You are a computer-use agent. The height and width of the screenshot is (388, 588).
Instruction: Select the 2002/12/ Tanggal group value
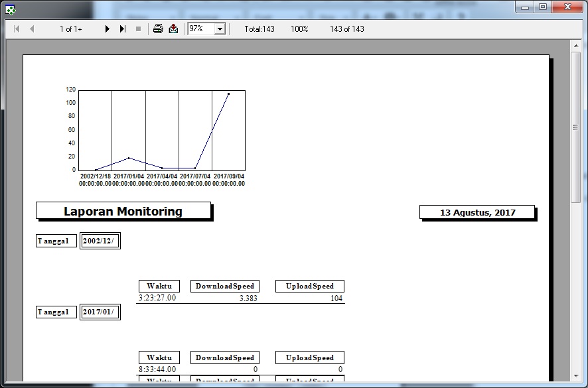[x=100, y=241]
